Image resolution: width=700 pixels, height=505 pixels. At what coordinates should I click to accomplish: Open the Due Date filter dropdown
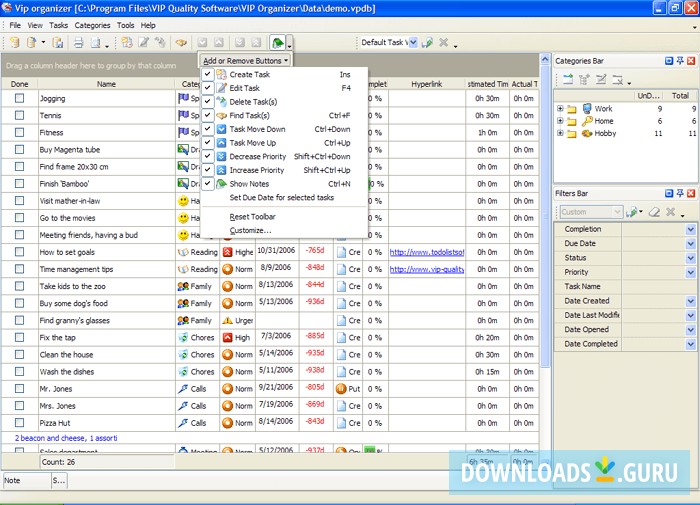coord(691,243)
